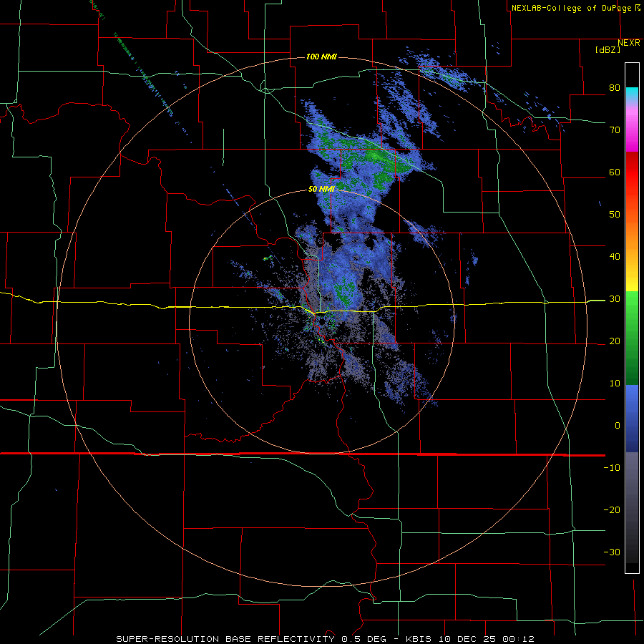This screenshot has width=644, height=644.
Task: Click the 100 NMI range ring label
Action: coord(321,57)
